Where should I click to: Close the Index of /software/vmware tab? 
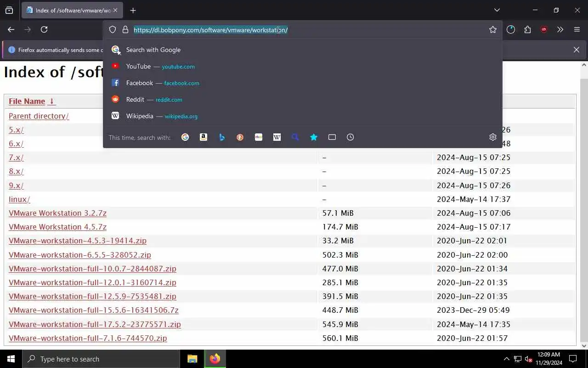[115, 10]
